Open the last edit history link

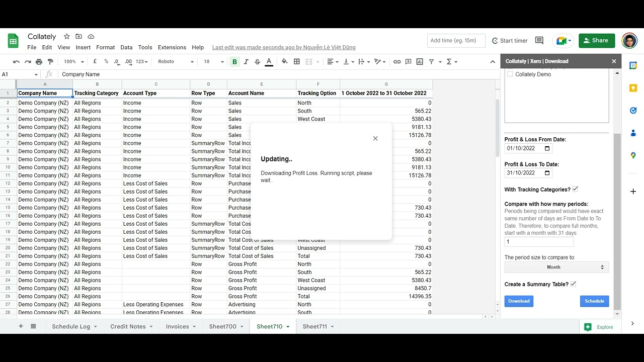coord(284,47)
